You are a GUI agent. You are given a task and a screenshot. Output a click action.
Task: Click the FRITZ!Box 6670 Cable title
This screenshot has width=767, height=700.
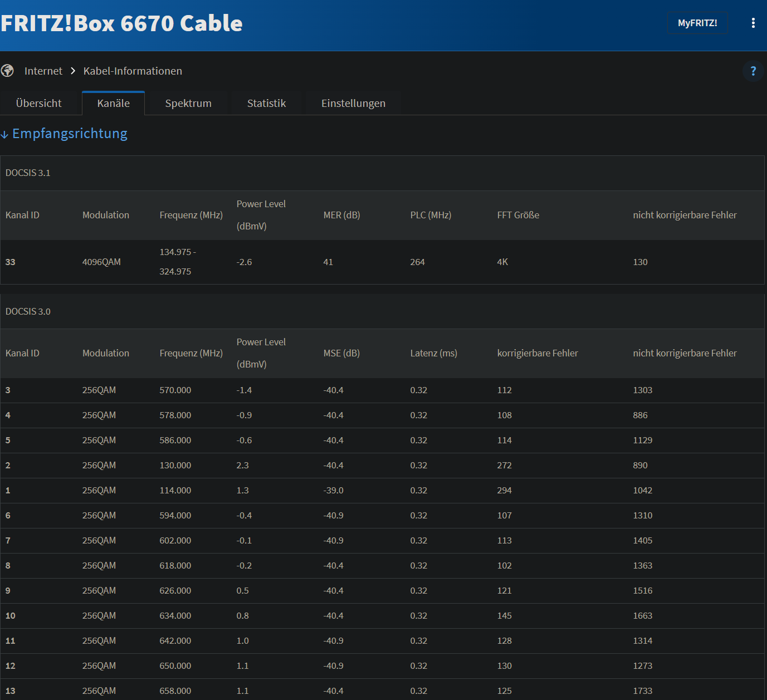click(121, 23)
